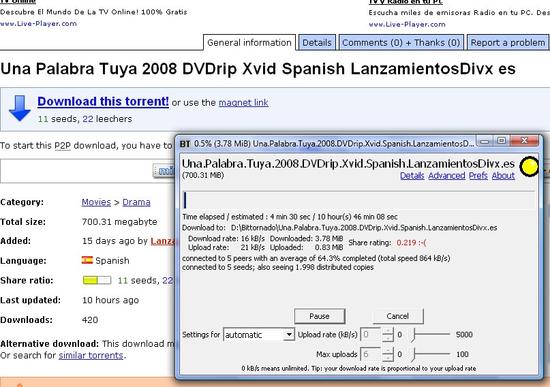Screen dimensions: 550x387
Task: Click the Max uploads spinner arrows
Action: 388,354
